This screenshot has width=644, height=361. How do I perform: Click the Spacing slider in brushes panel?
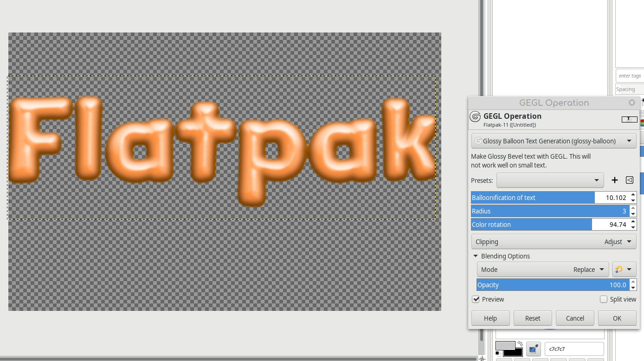[630, 89]
